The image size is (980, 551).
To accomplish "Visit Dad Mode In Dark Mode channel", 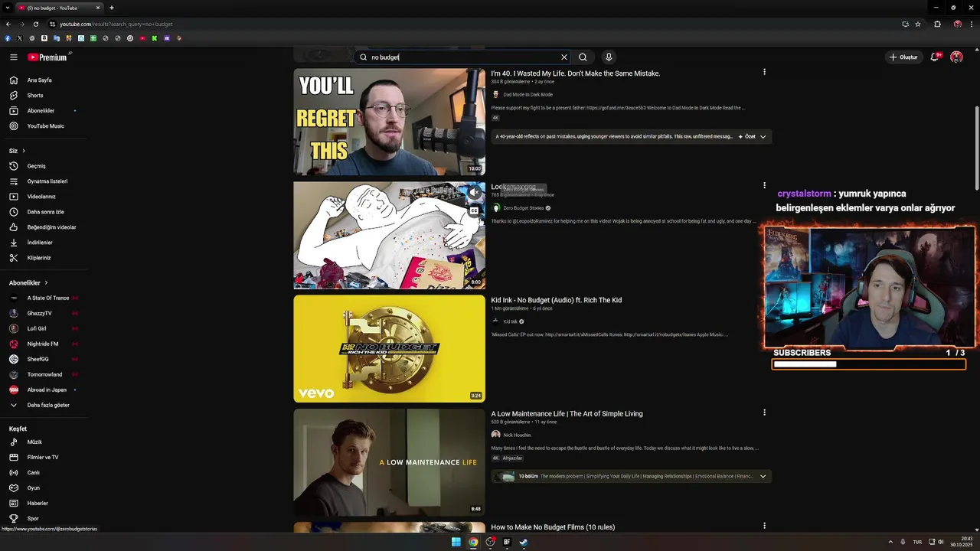I will coord(528,95).
